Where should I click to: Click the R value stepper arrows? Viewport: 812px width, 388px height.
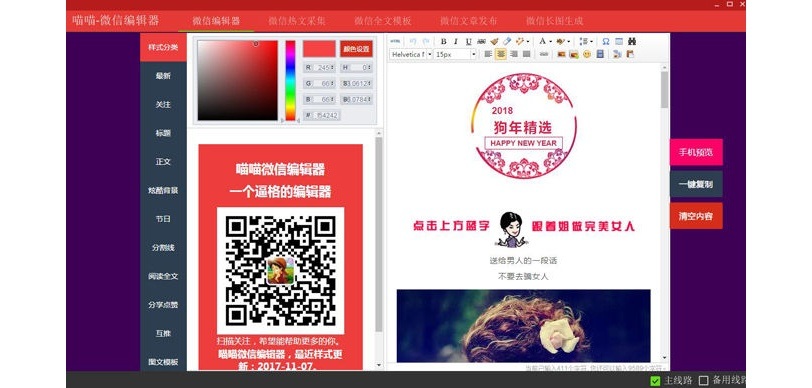(x=332, y=68)
